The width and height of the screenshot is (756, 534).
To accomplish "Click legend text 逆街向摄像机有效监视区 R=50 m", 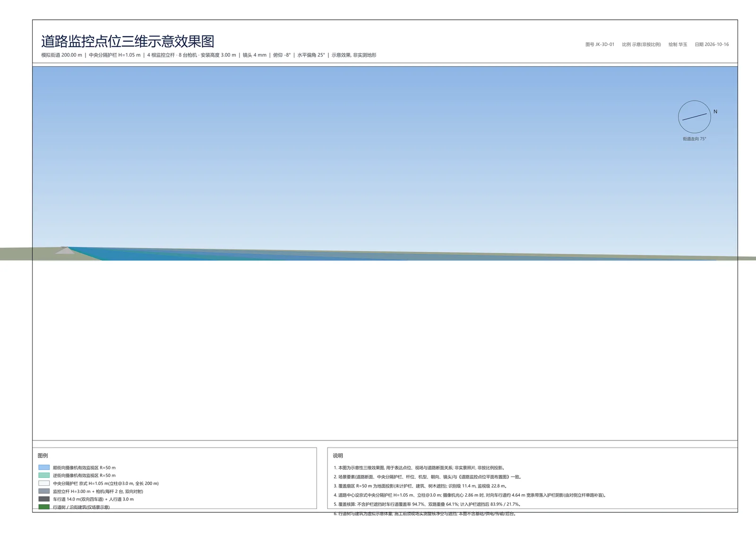I will pyautogui.click(x=84, y=475).
